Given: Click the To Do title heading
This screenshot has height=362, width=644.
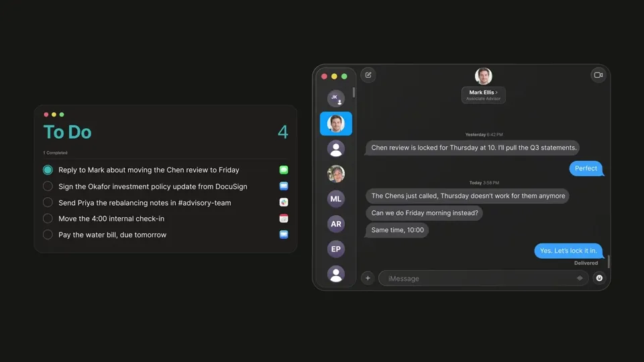Looking at the screenshot, I should click(x=67, y=132).
